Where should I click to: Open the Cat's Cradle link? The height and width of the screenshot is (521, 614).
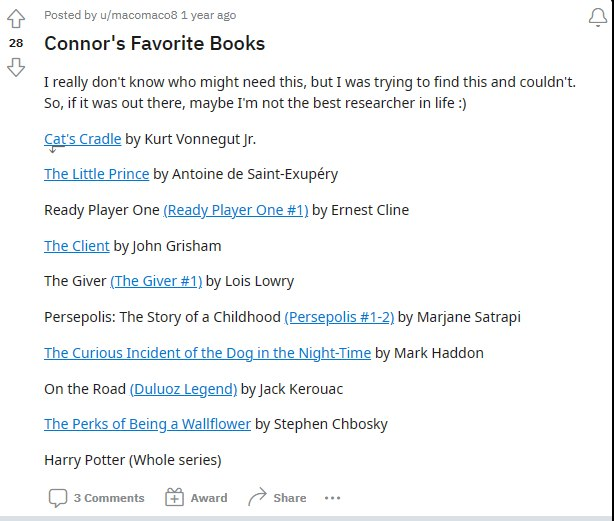pyautogui.click(x=82, y=139)
